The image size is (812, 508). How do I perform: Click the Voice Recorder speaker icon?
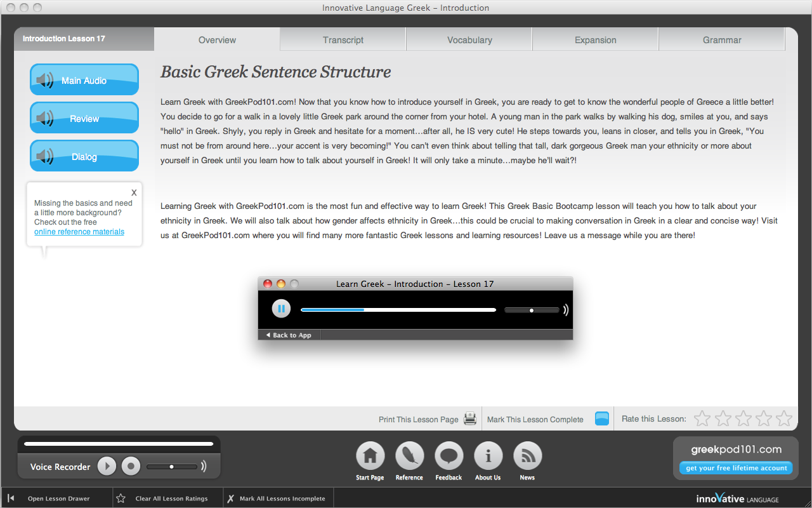click(x=204, y=466)
